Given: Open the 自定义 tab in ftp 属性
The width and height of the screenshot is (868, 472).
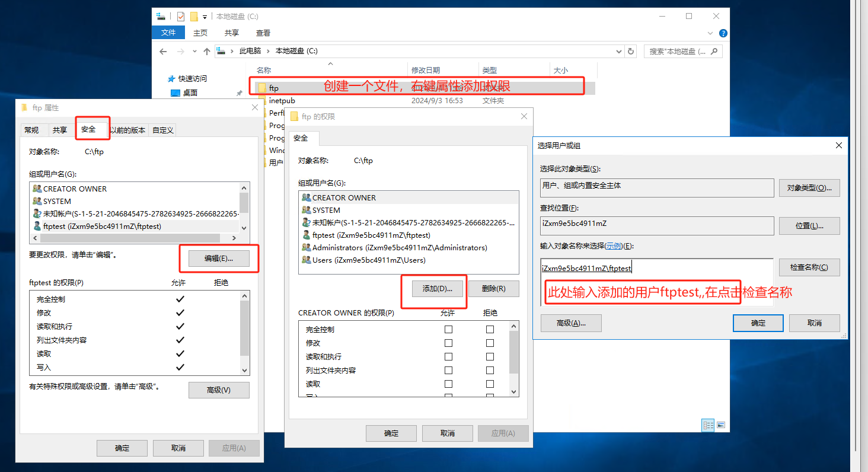Looking at the screenshot, I should (163, 130).
